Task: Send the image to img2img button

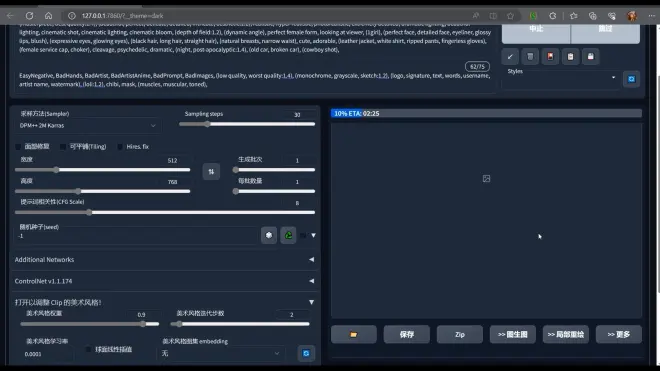Action: pyautogui.click(x=513, y=334)
